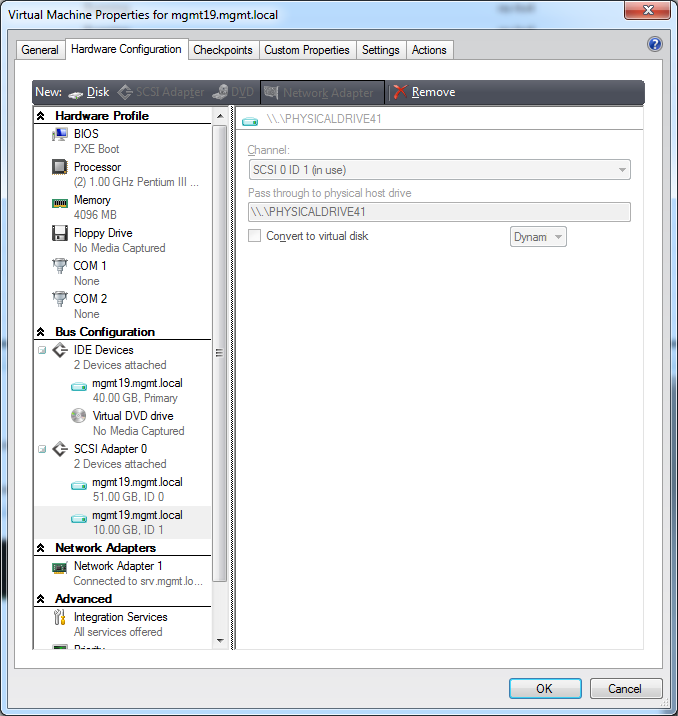Switch to the General tab
Screen dimensions: 678x716
[x=40, y=50]
